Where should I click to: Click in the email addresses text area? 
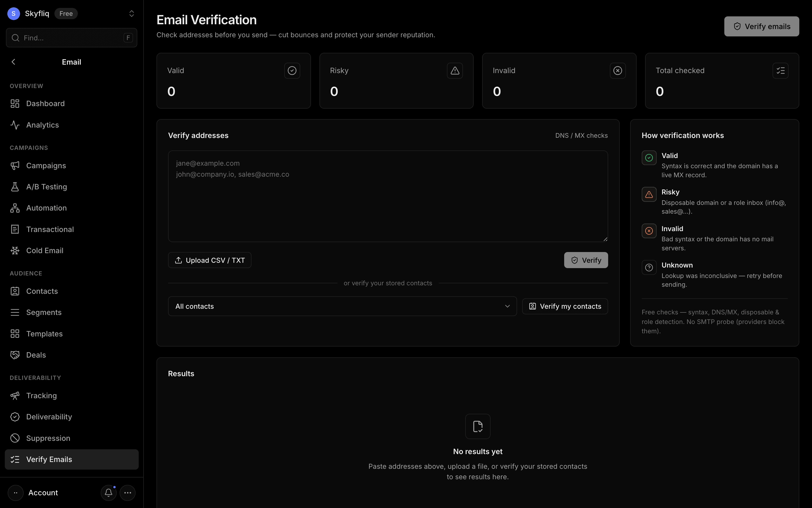point(388,196)
